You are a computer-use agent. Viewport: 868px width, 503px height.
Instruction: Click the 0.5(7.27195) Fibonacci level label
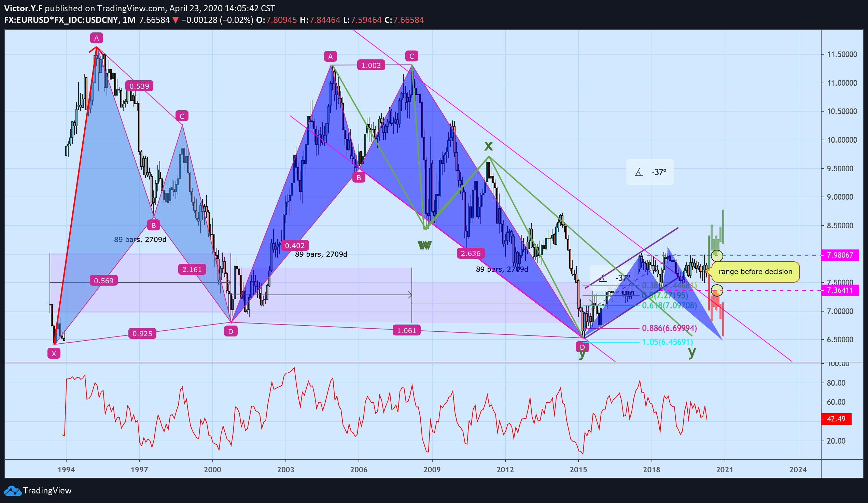pyautogui.click(x=665, y=296)
